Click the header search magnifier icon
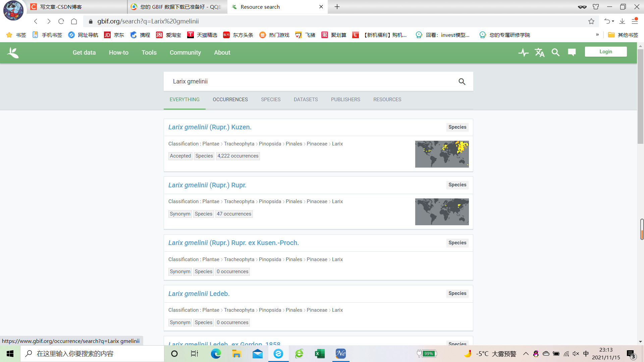644x362 pixels. pyautogui.click(x=555, y=53)
